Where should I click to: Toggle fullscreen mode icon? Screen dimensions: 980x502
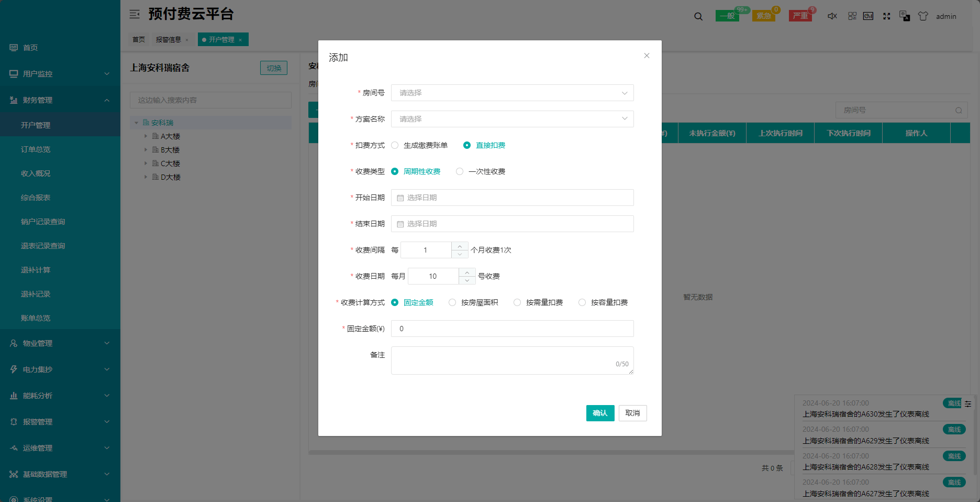pyautogui.click(x=886, y=16)
